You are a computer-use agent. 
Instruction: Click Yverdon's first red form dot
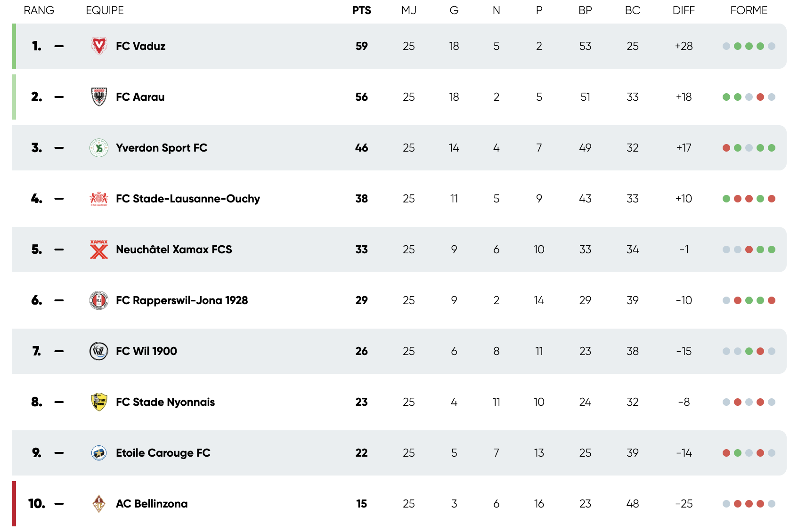[726, 148]
